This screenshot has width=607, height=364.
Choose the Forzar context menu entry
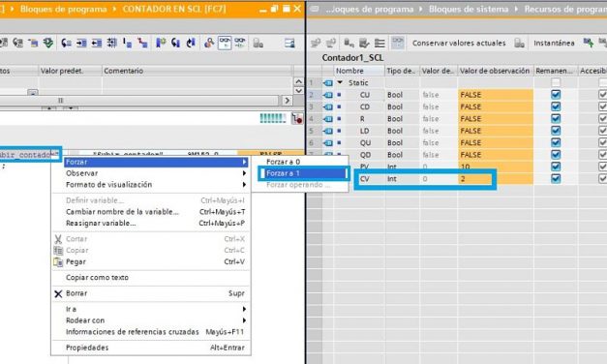156,162
